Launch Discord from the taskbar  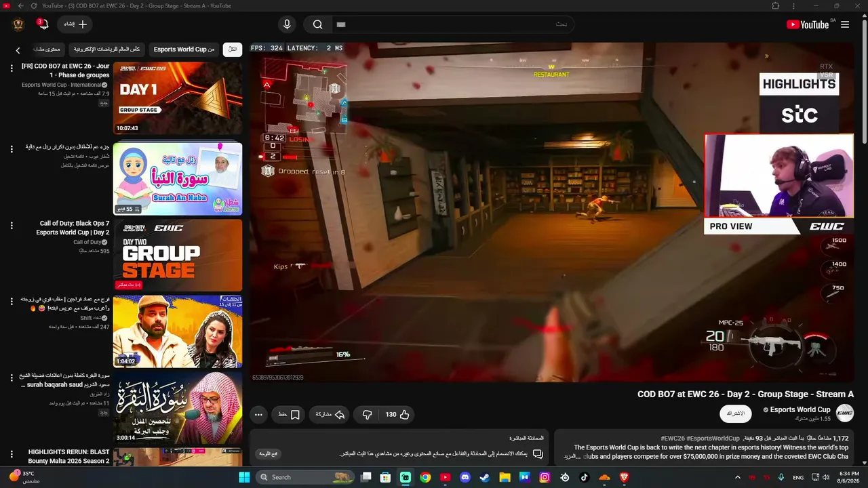465,477
